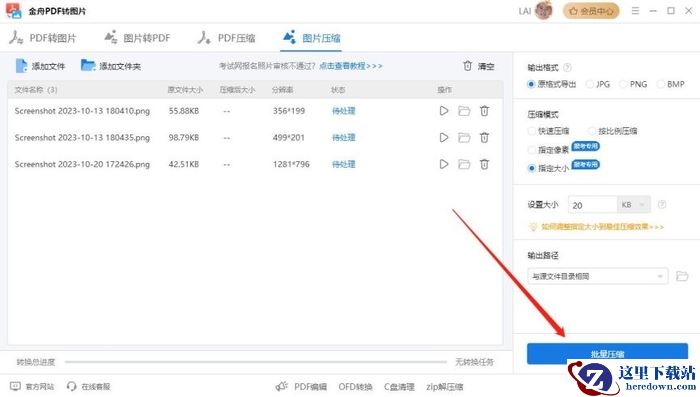Screen dimensions: 700x397
Task: Choose 指定像素 compression mode
Action: tap(548, 150)
